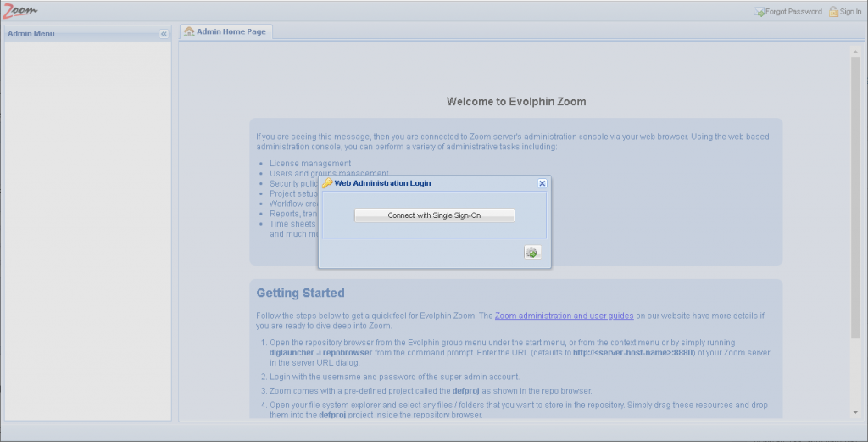Open Zoom administration and user guides link
Screen dimensions: 868x442
click(564, 316)
